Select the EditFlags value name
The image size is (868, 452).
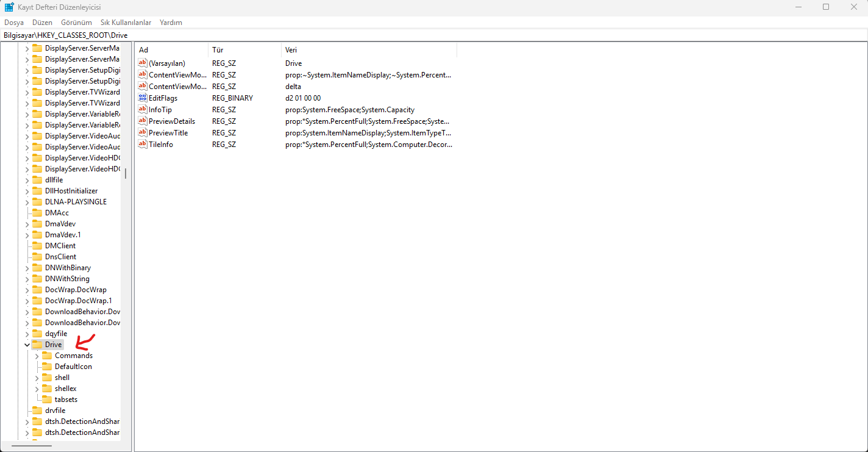pyautogui.click(x=163, y=98)
